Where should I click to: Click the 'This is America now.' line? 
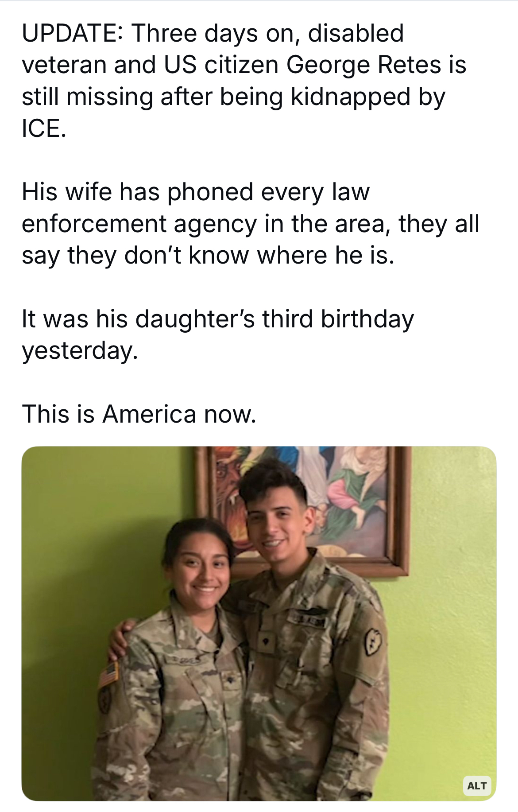point(139,414)
